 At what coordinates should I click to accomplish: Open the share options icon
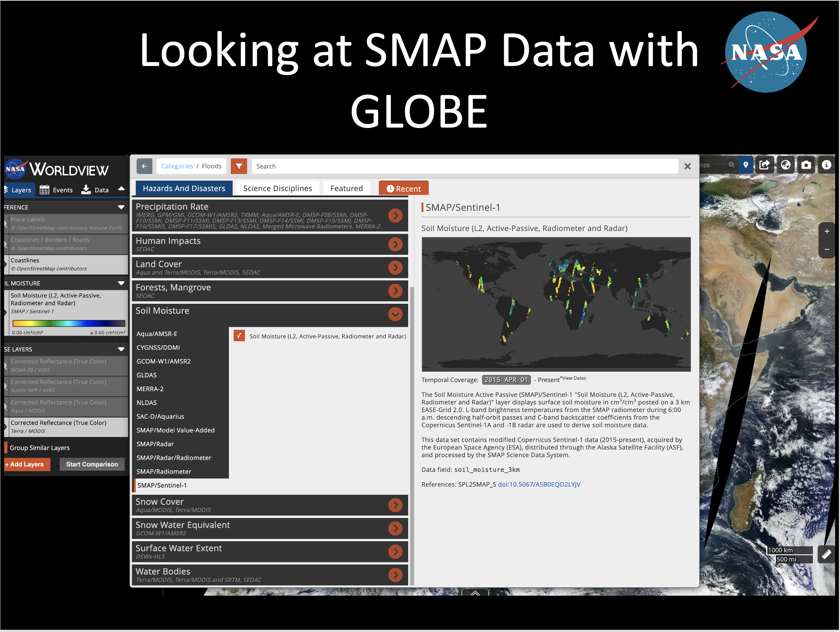[765, 164]
